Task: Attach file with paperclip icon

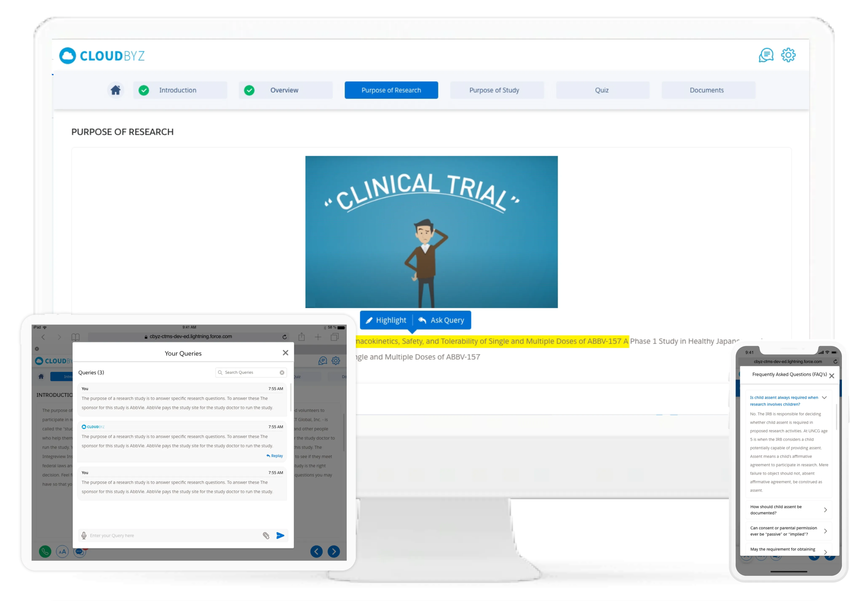Action: coord(266,535)
